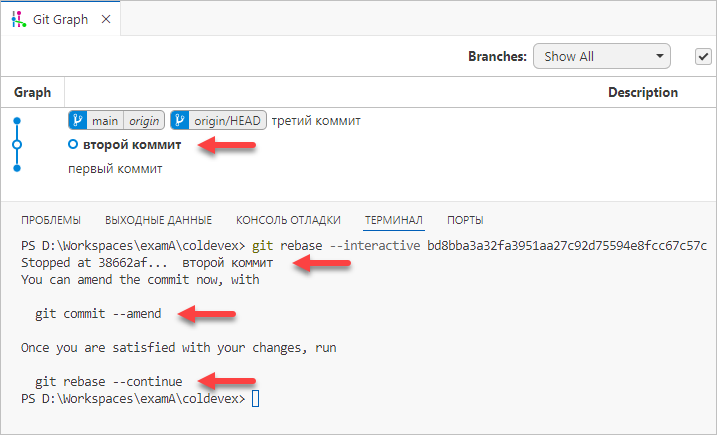This screenshot has height=435, width=717.
Task: Switch to the ПРОБЛЕМЫ tab
Action: (51, 220)
